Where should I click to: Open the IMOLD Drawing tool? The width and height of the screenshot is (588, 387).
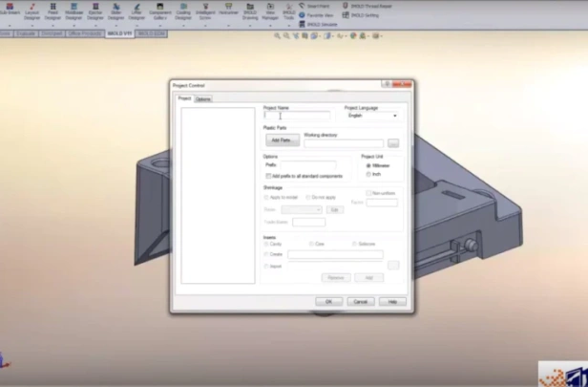tap(250, 11)
